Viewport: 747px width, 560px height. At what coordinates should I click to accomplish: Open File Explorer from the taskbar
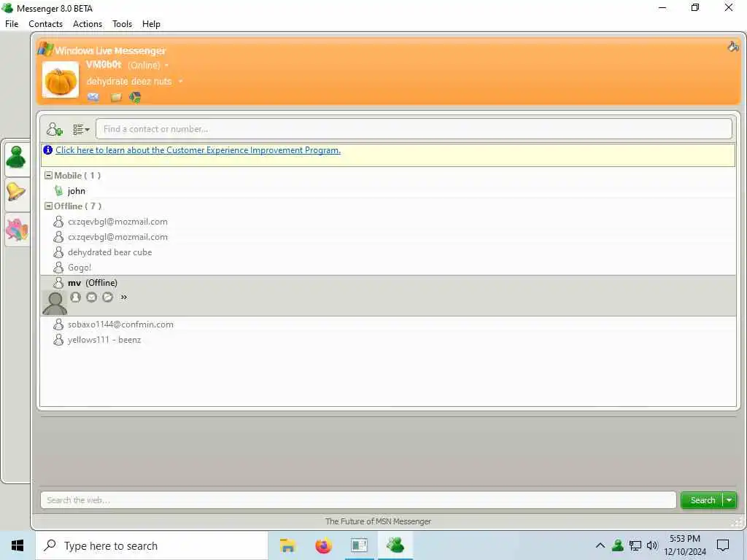pos(287,545)
